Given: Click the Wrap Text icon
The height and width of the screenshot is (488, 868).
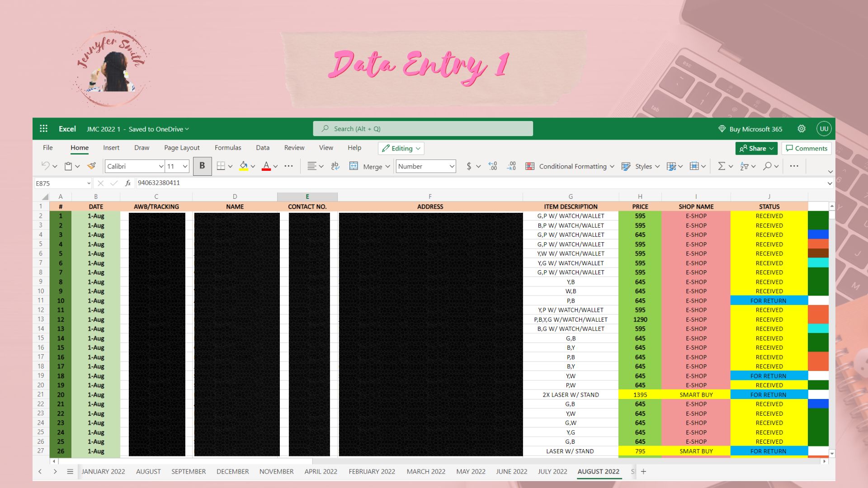Looking at the screenshot, I should 335,166.
